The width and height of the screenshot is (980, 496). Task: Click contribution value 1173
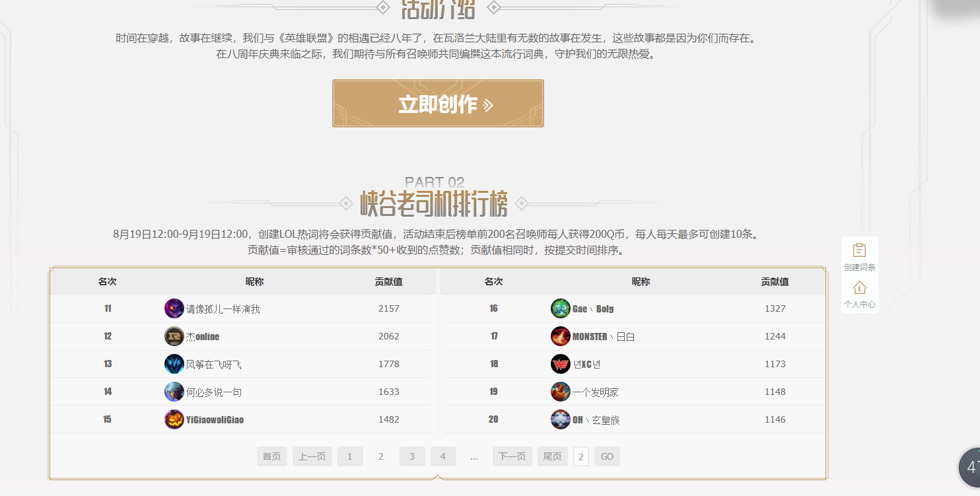(x=775, y=364)
